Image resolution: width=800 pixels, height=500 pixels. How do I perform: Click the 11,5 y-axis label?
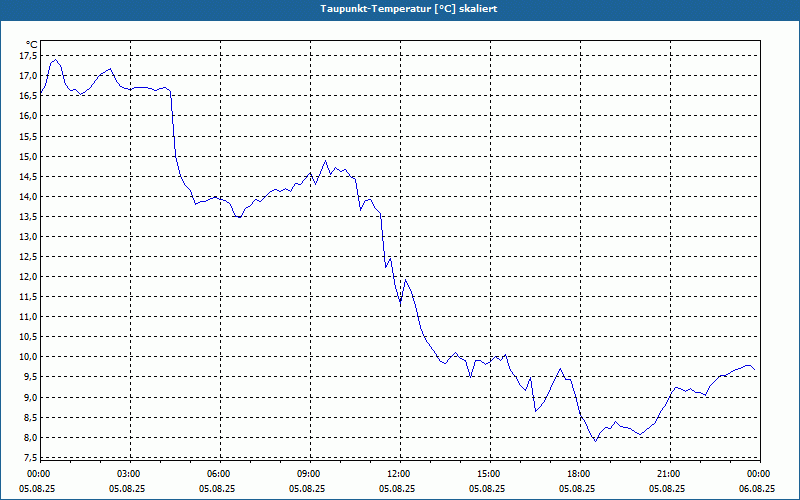(28, 297)
